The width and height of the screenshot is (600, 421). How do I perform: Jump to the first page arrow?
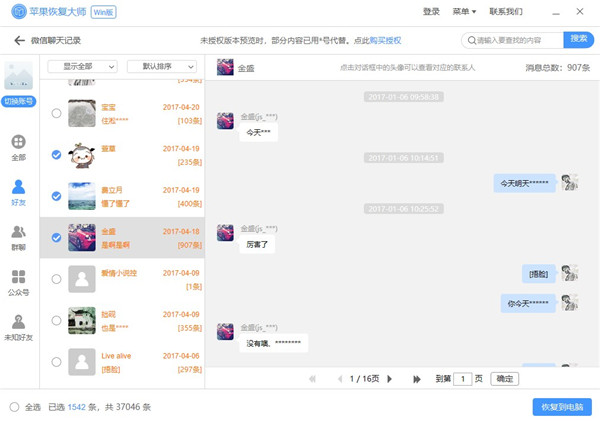(x=312, y=379)
